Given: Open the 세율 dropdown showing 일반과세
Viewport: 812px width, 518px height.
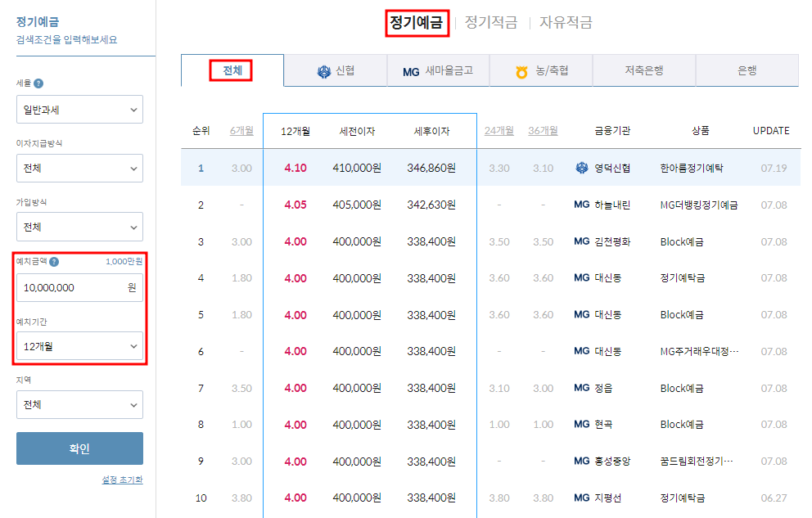Looking at the screenshot, I should click(x=79, y=109).
